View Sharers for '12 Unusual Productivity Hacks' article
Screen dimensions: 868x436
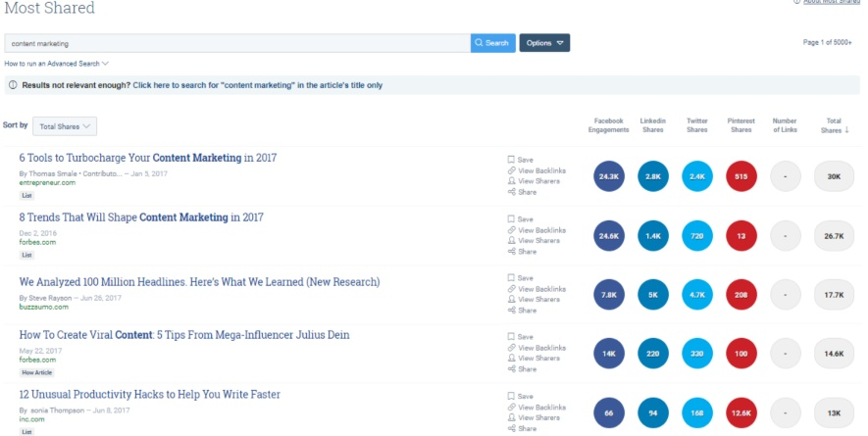(x=538, y=417)
